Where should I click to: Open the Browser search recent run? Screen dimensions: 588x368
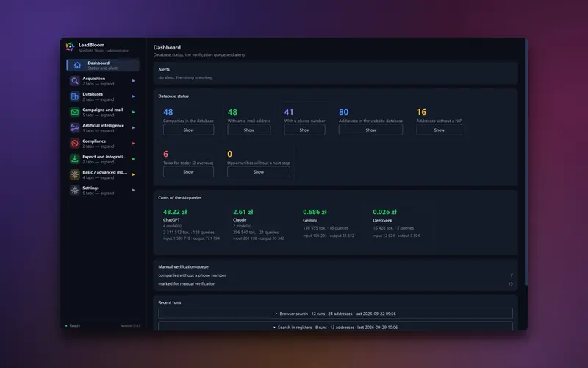point(335,314)
